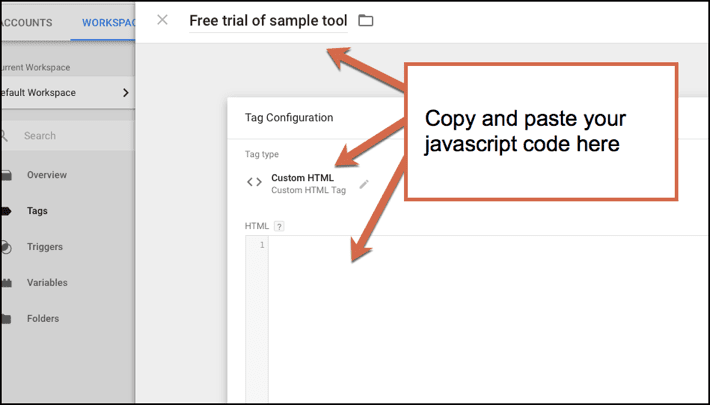
Task: Click the pencil icon to edit tag type
Action: (364, 184)
